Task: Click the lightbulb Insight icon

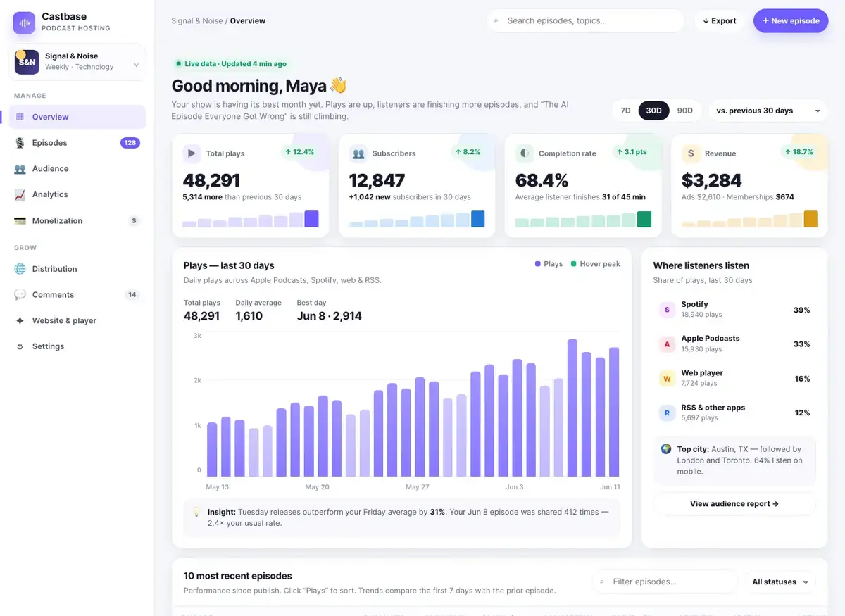Action: 196,513
